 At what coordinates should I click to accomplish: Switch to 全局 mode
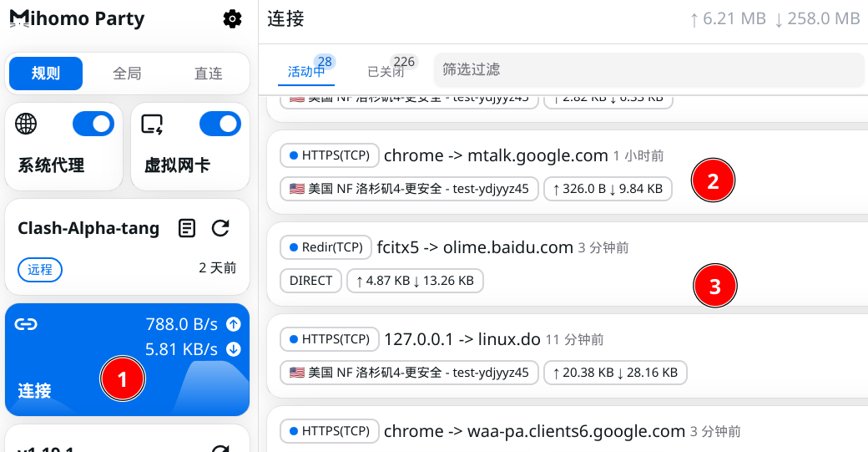pyautogui.click(x=127, y=74)
